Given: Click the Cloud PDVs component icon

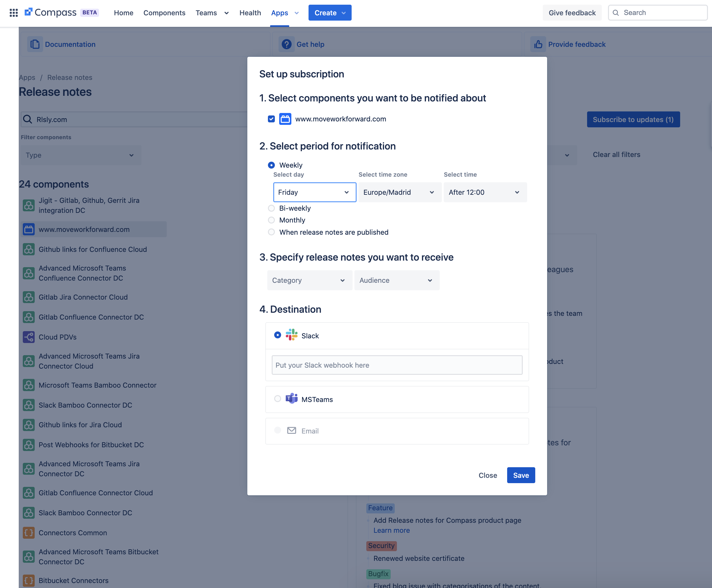Looking at the screenshot, I should (x=29, y=337).
